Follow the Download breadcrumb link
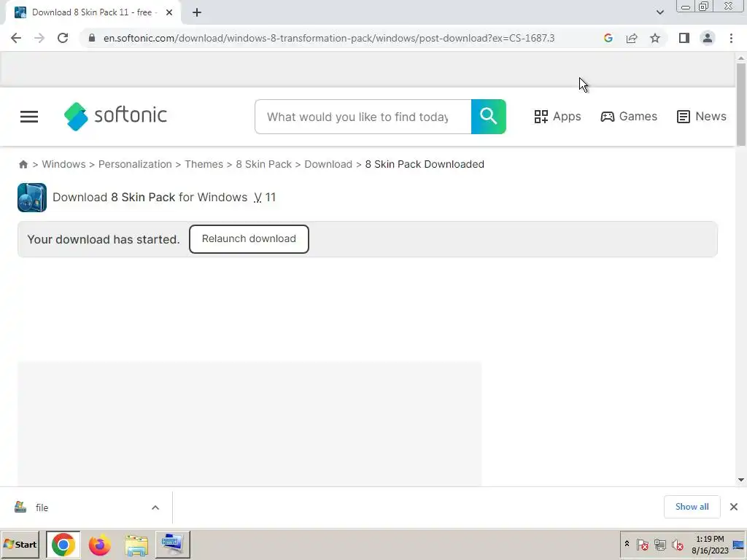747x560 pixels. pos(328,164)
